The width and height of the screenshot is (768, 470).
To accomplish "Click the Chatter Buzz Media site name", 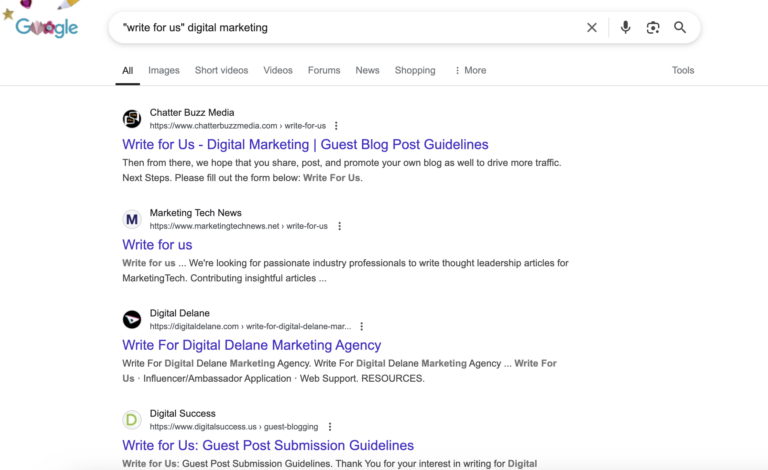I will click(x=192, y=113).
